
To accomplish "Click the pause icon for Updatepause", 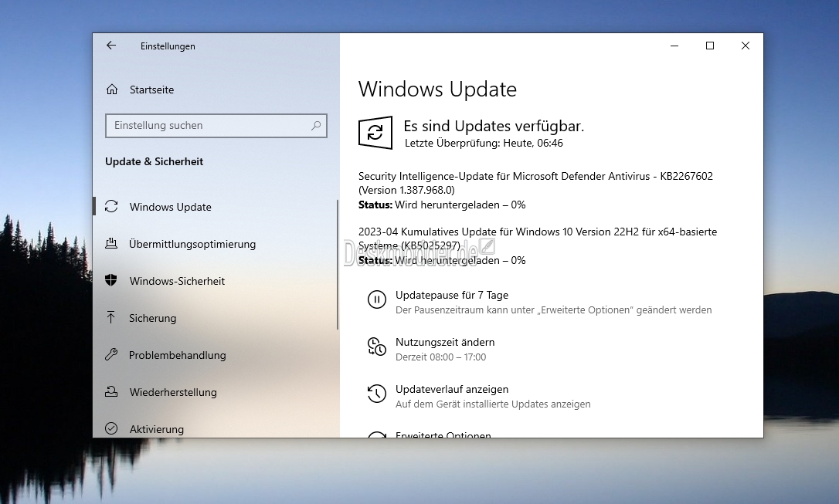I will 377,299.
